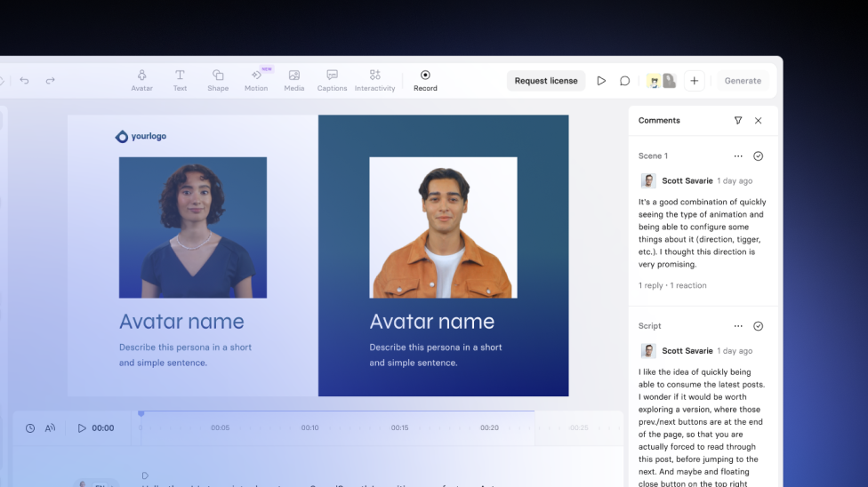Select the yourlogo element on canvas

point(141,136)
